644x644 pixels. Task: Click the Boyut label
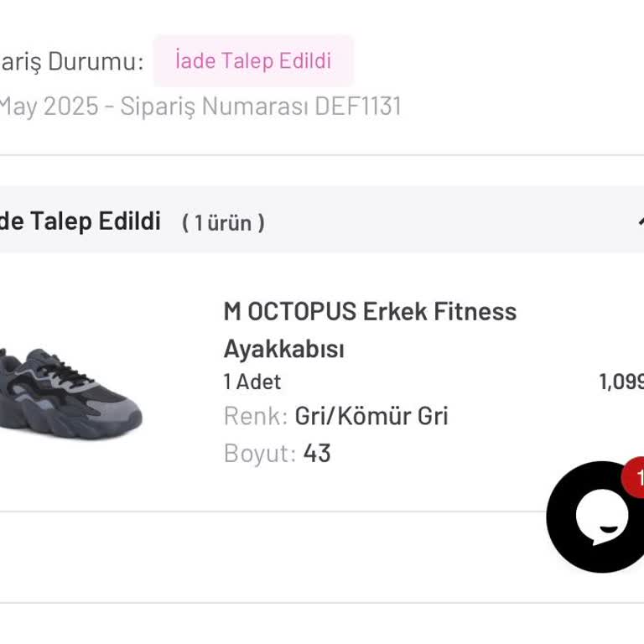click(260, 454)
